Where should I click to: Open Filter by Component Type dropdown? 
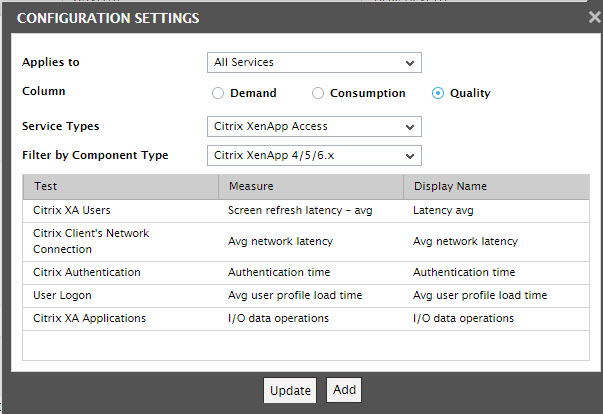(314, 156)
